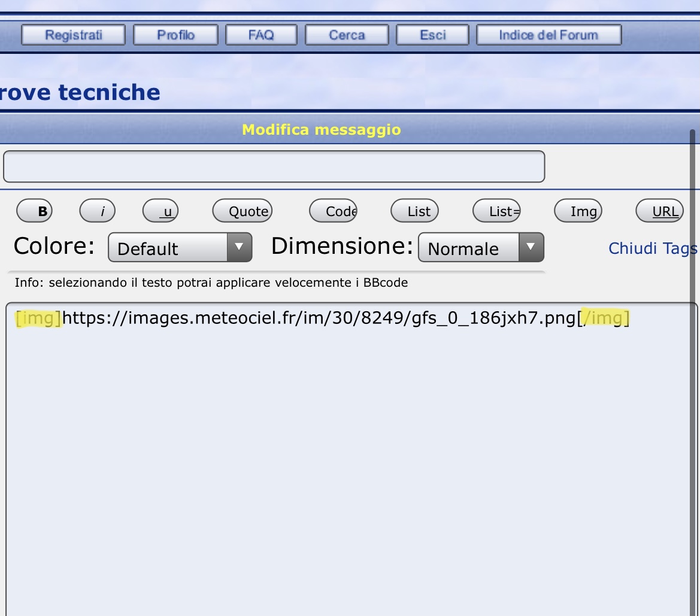Apply underline with the u BBcode button
Image resolution: width=700 pixels, height=616 pixels.
(160, 211)
